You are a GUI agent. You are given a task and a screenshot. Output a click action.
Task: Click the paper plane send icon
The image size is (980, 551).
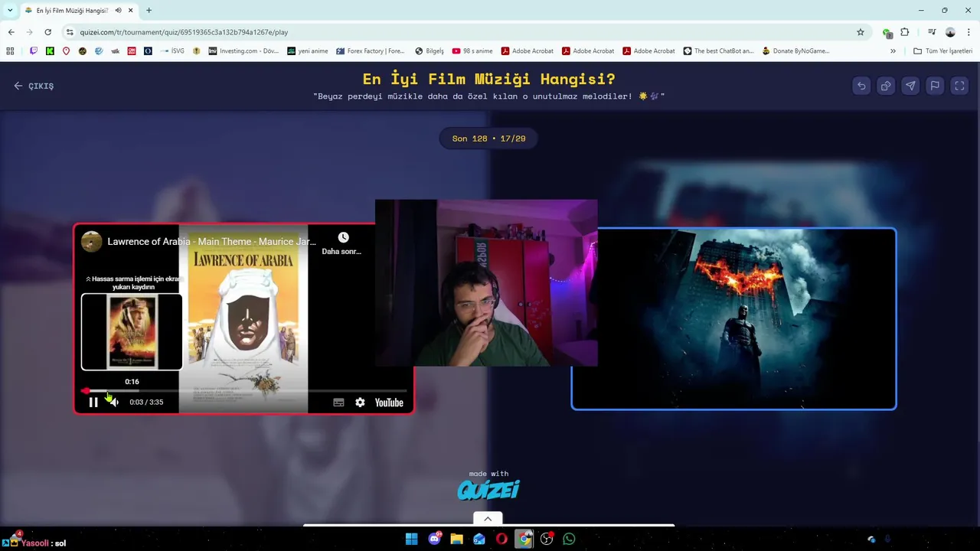[910, 86]
